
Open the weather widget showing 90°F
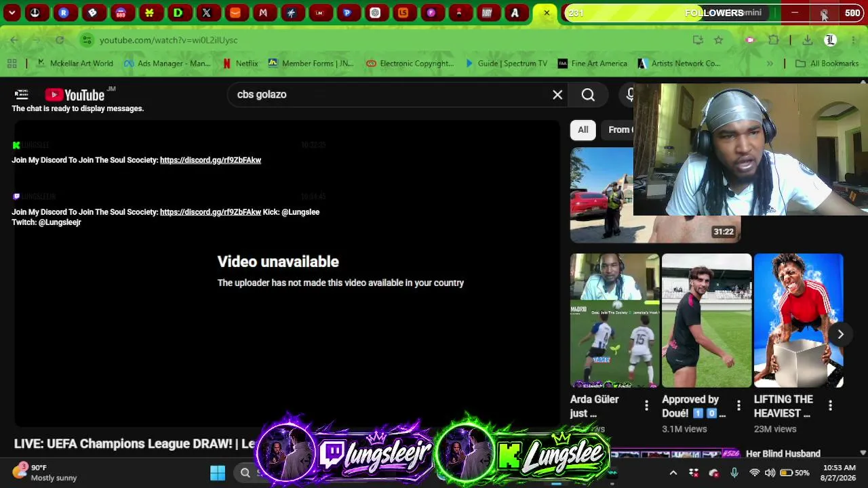tap(45, 472)
